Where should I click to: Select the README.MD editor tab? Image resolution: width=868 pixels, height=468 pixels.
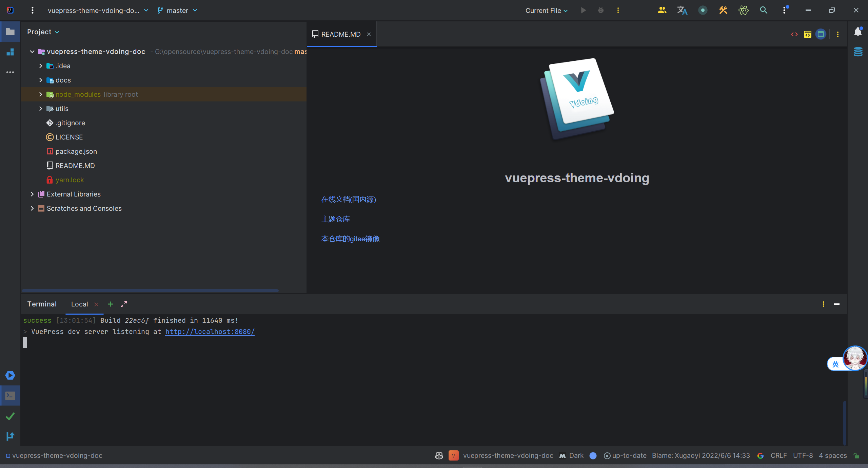[340, 34]
